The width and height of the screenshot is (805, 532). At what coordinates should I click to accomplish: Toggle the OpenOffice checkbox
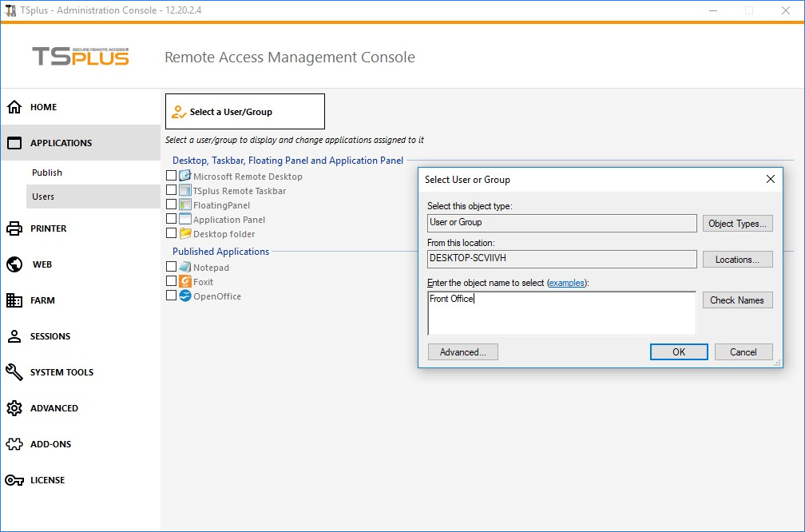click(x=171, y=296)
